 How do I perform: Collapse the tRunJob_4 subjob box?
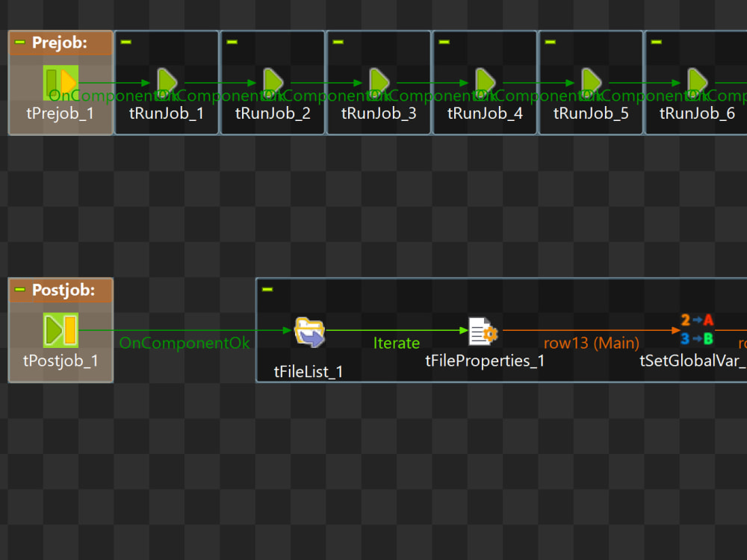(444, 42)
